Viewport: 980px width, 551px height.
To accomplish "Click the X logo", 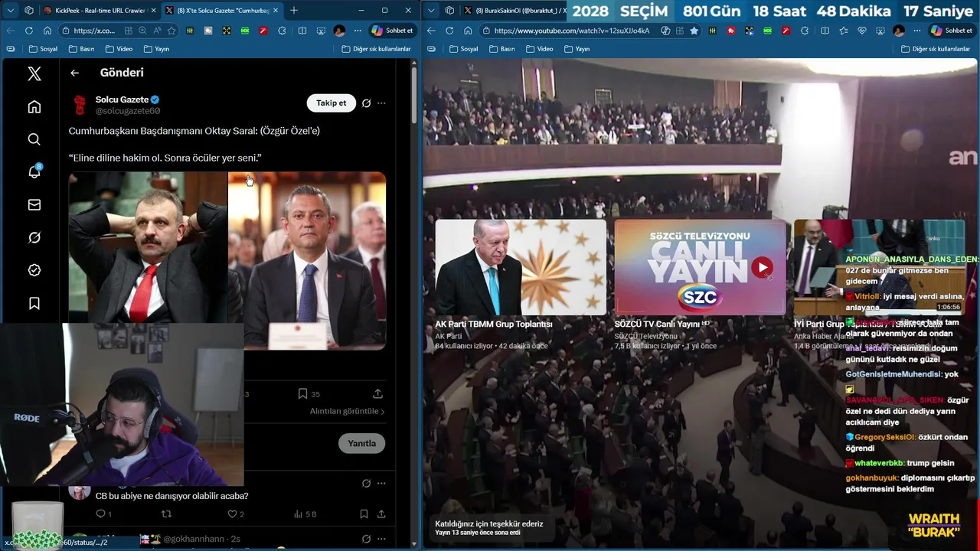I will point(34,73).
